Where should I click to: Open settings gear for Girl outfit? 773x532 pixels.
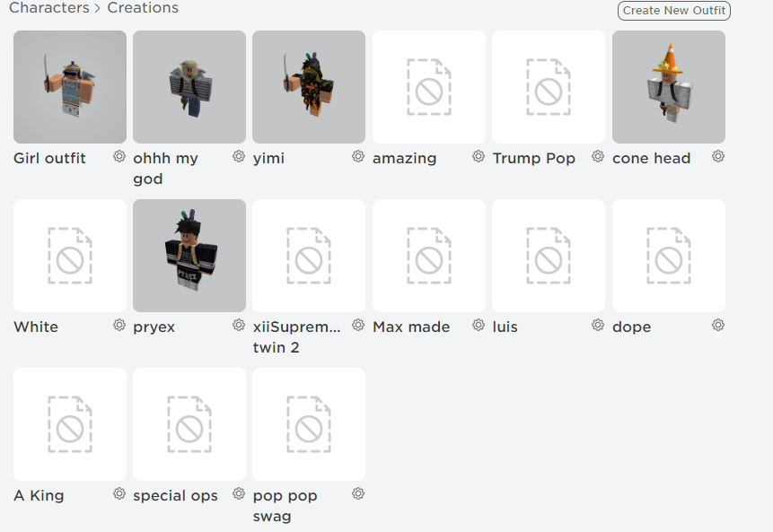119,156
